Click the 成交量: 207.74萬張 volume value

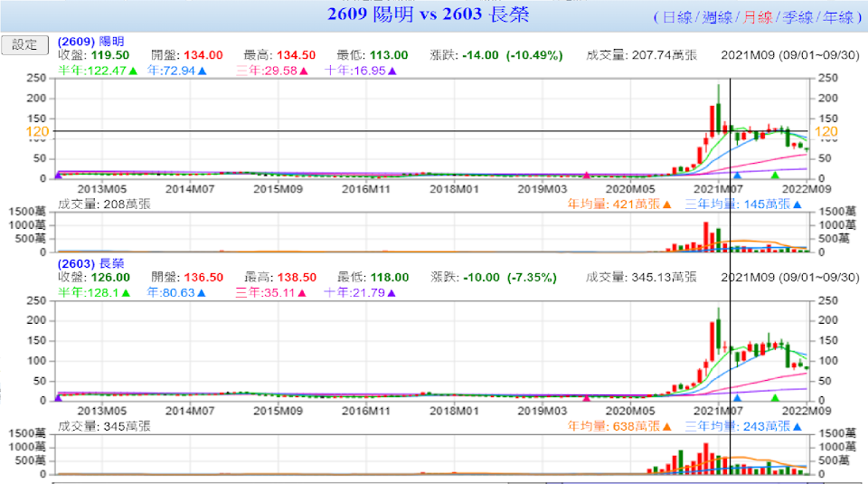click(641, 55)
